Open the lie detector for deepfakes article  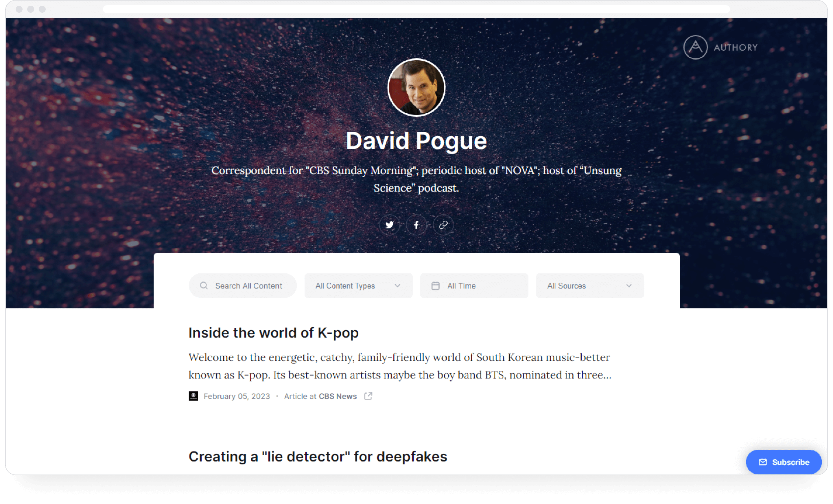pos(318,457)
